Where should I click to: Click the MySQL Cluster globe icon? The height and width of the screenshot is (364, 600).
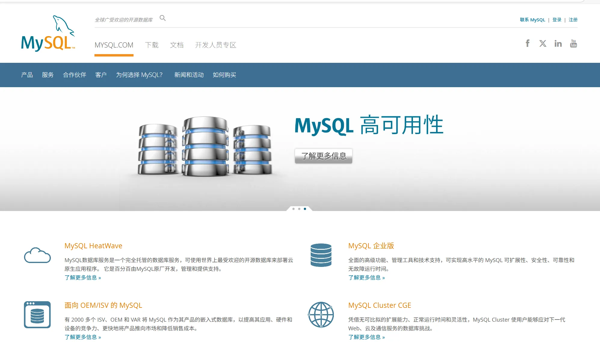321,315
